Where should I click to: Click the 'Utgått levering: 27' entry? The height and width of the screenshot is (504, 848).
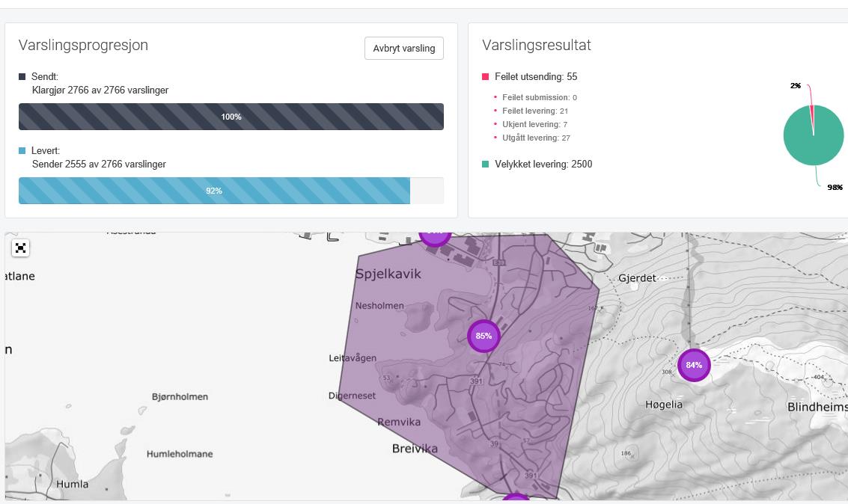tap(536, 138)
